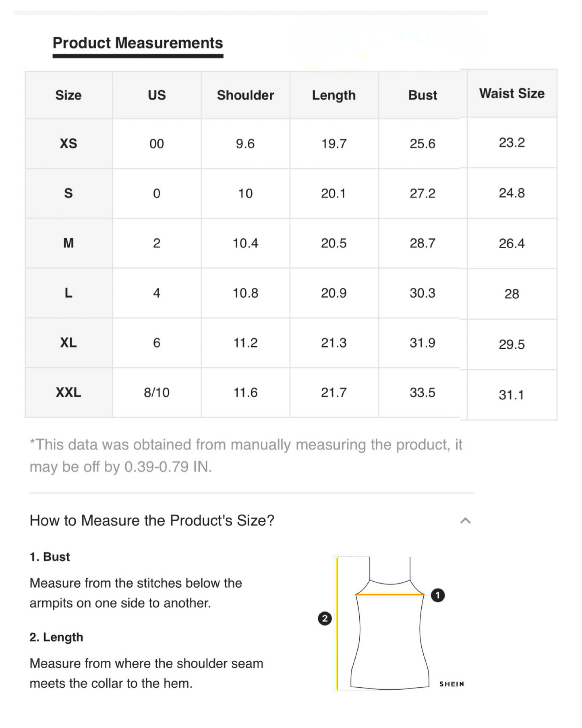This screenshot has height=728, width=582.
Task: Select the XXL size row label
Action: [68, 392]
